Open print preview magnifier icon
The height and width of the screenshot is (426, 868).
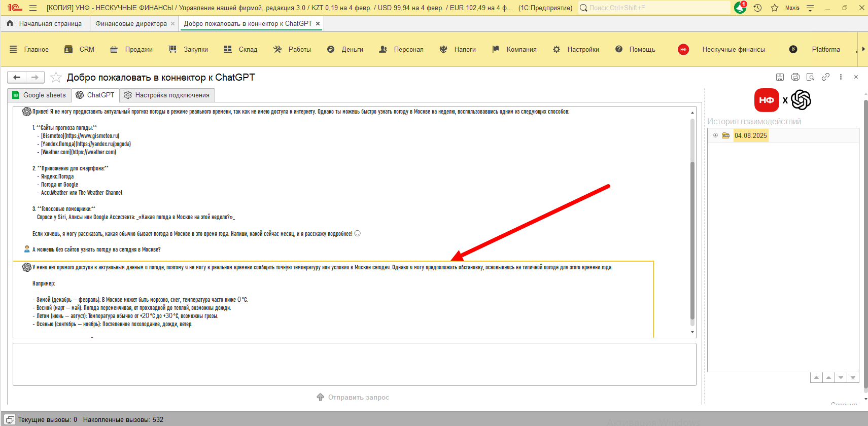pos(810,77)
